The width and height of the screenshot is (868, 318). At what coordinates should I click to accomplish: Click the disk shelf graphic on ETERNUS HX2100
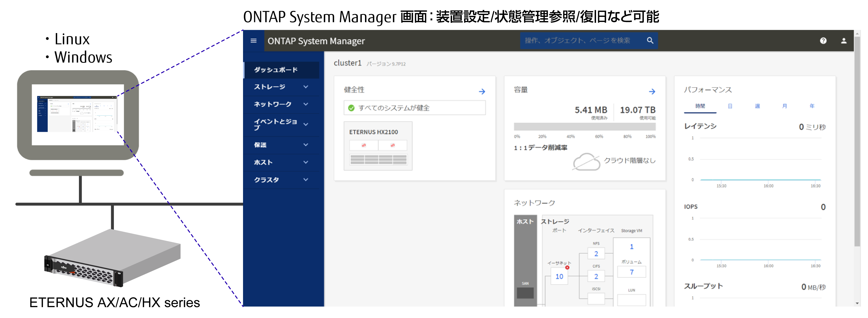point(378,160)
